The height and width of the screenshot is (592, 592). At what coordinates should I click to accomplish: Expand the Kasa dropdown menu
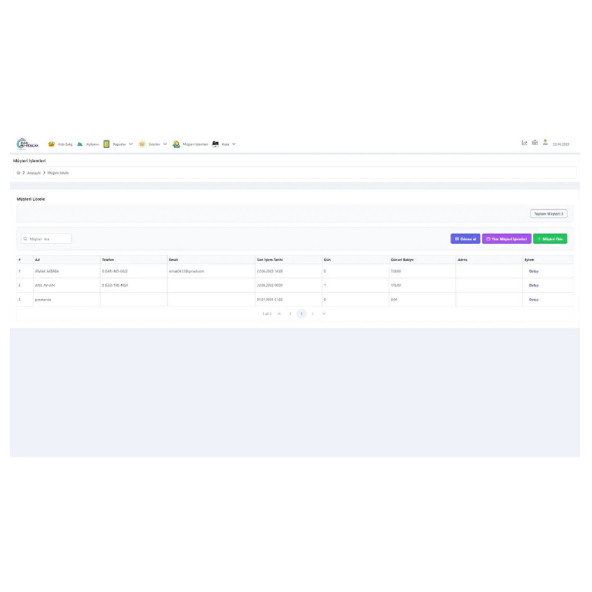(234, 144)
